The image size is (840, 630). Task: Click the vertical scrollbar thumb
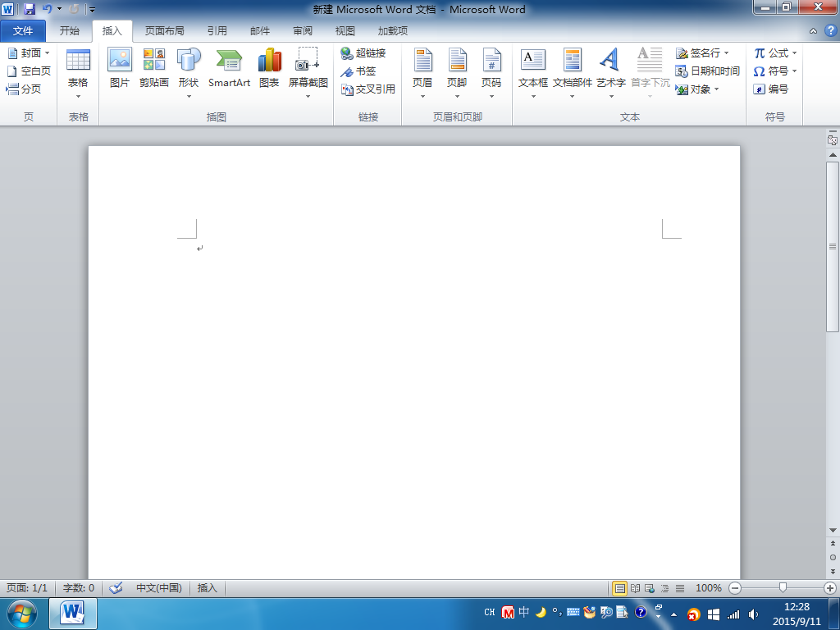pos(833,247)
